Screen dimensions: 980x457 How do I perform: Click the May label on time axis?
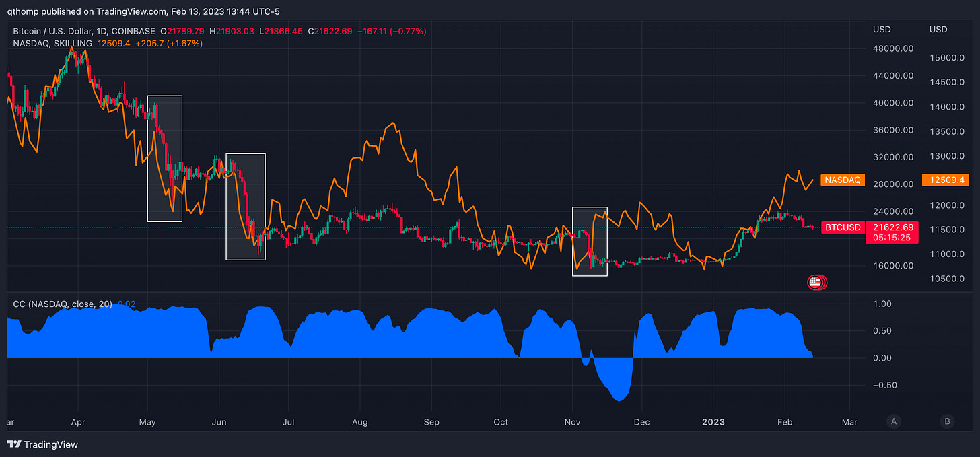click(147, 423)
